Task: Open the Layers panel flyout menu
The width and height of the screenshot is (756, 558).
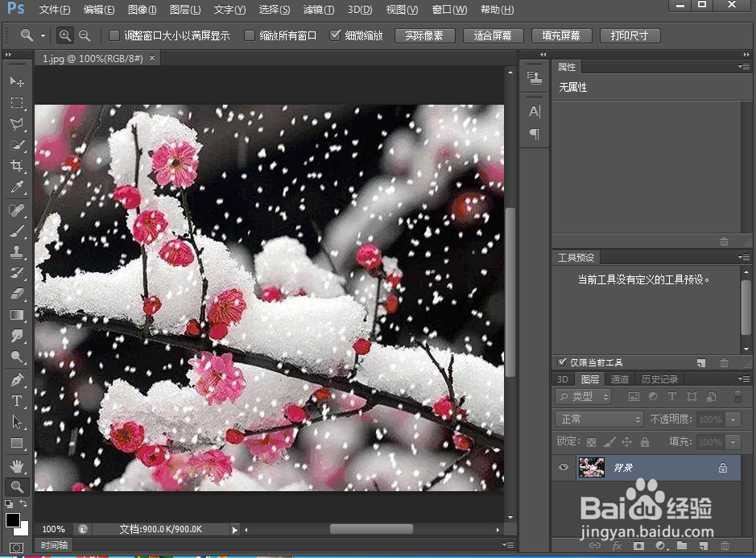Action: [x=744, y=378]
